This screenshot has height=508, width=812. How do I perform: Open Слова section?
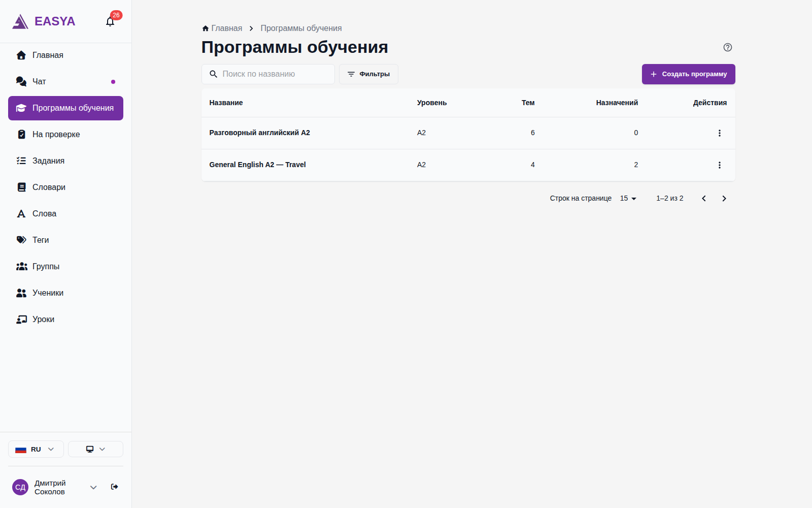point(65,214)
